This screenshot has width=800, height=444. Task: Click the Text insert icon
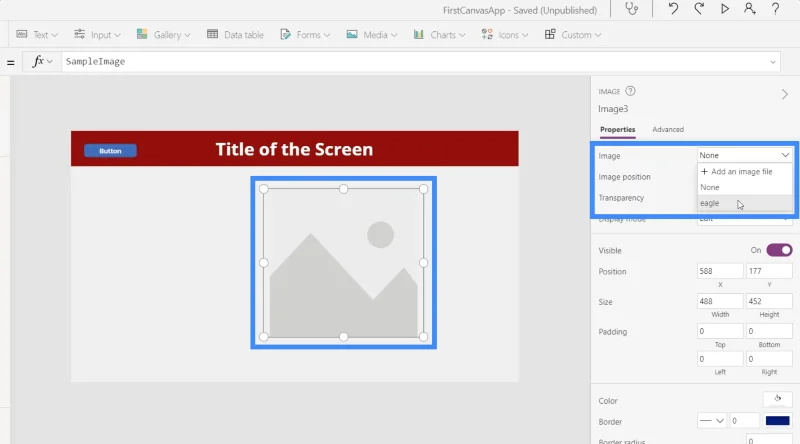point(22,34)
